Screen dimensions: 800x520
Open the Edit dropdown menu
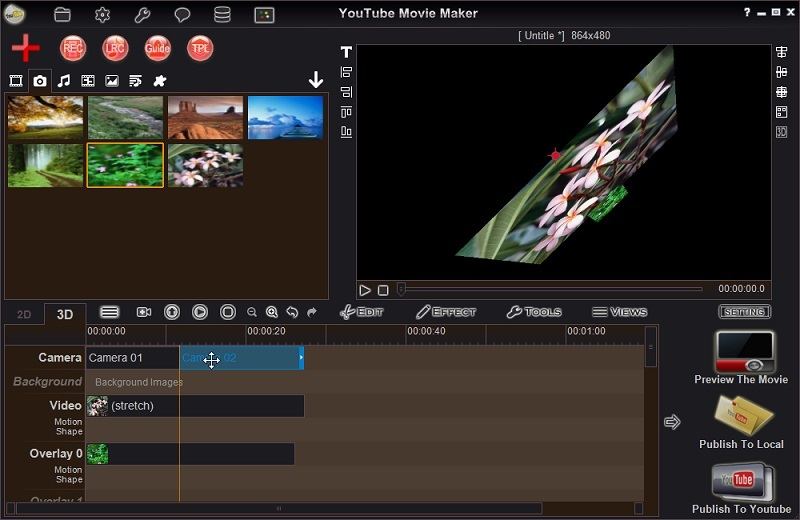362,312
